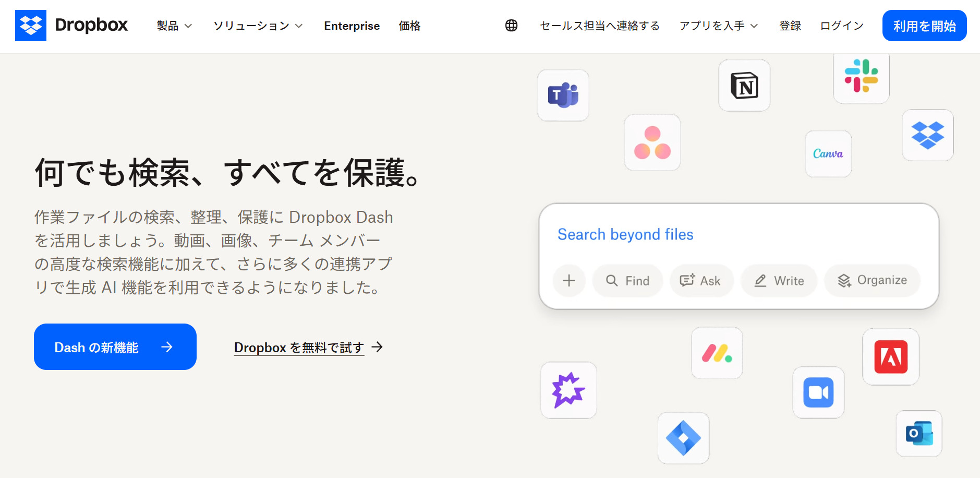Select the Dropbox icon among the integrations

tap(927, 135)
